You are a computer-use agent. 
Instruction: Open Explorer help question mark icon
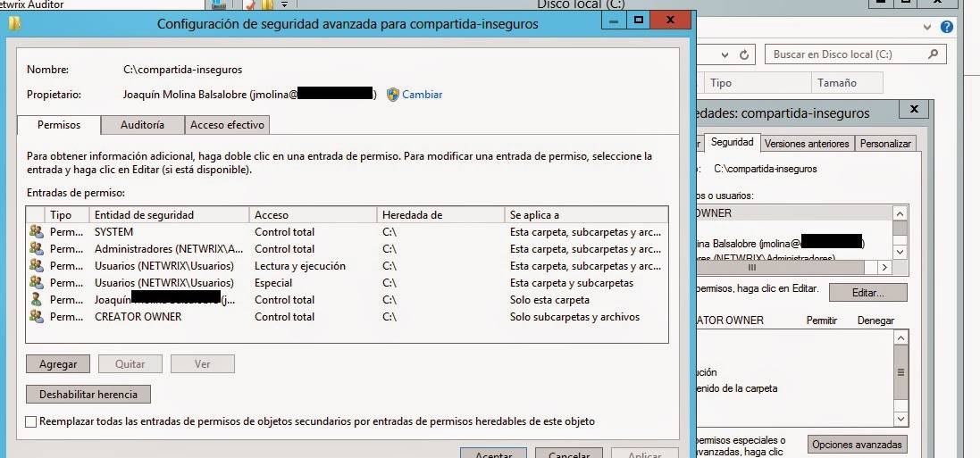(x=947, y=28)
